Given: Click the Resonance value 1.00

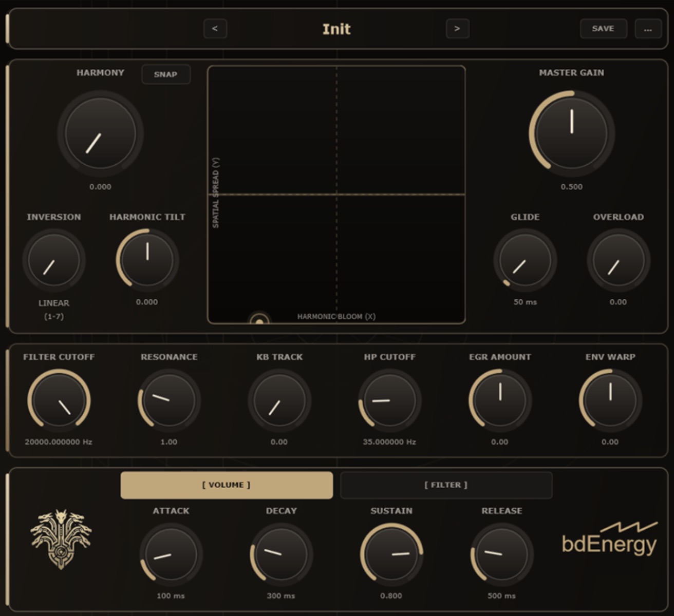Looking at the screenshot, I should (x=169, y=442).
